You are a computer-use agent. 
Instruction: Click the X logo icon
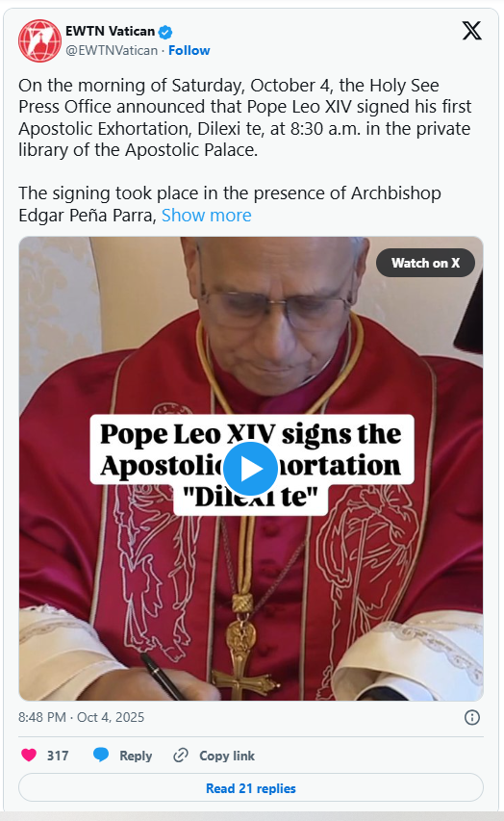(x=471, y=31)
